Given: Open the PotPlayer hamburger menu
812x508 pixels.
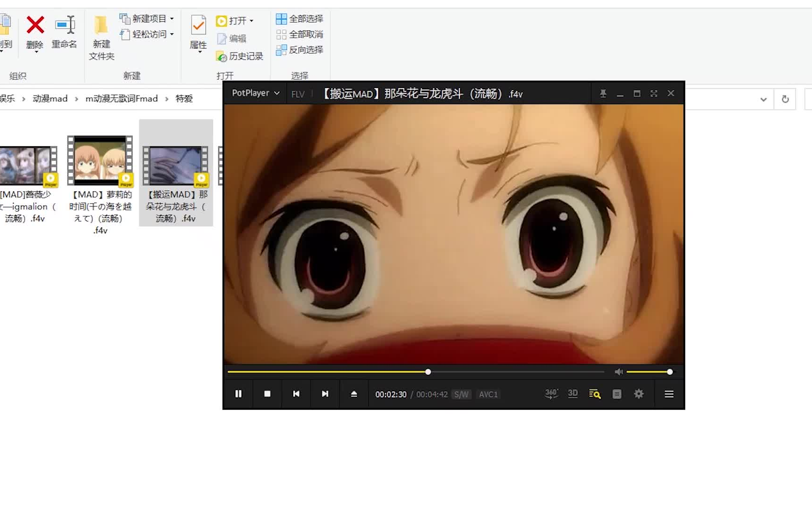Looking at the screenshot, I should click(x=669, y=394).
